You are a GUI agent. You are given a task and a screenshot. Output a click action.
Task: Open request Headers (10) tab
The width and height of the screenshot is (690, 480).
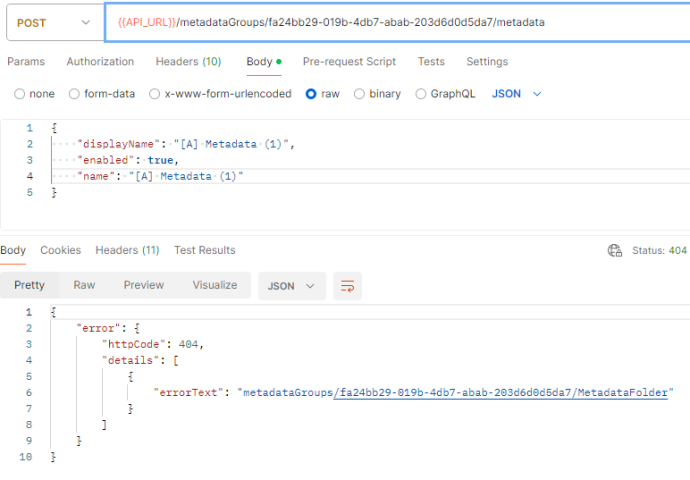tap(188, 62)
